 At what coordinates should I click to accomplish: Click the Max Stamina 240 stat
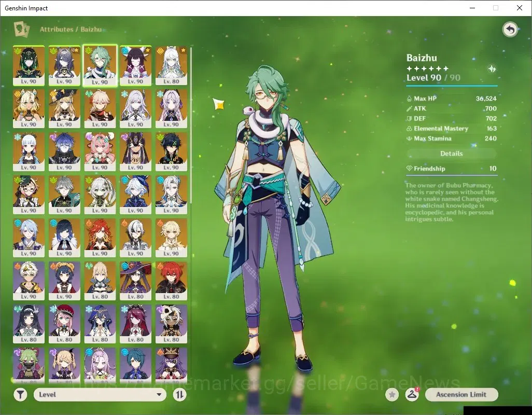pos(452,139)
